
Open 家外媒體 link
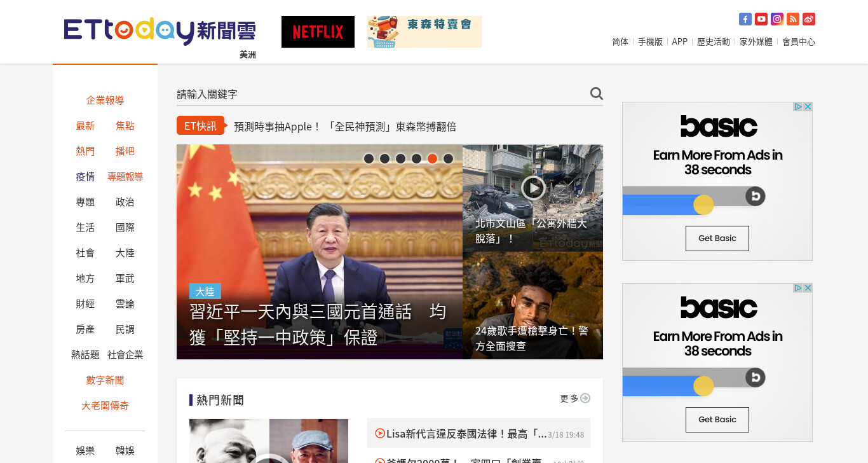[756, 42]
